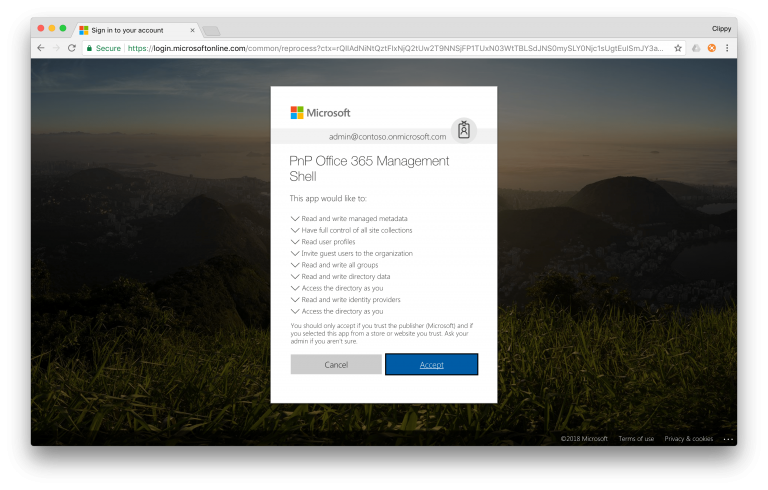Expand Read and write managed metadata
Viewport: 768px width, 490px height.
(x=295, y=219)
